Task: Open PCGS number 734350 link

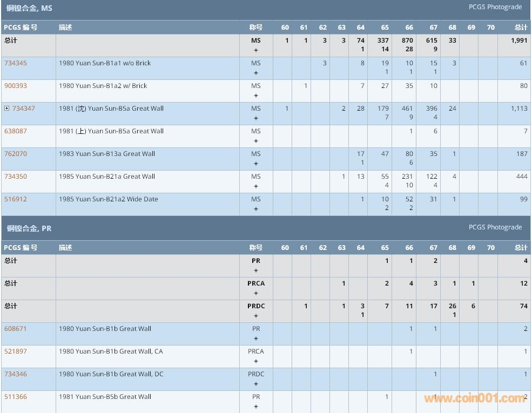Action: pyautogui.click(x=16, y=177)
